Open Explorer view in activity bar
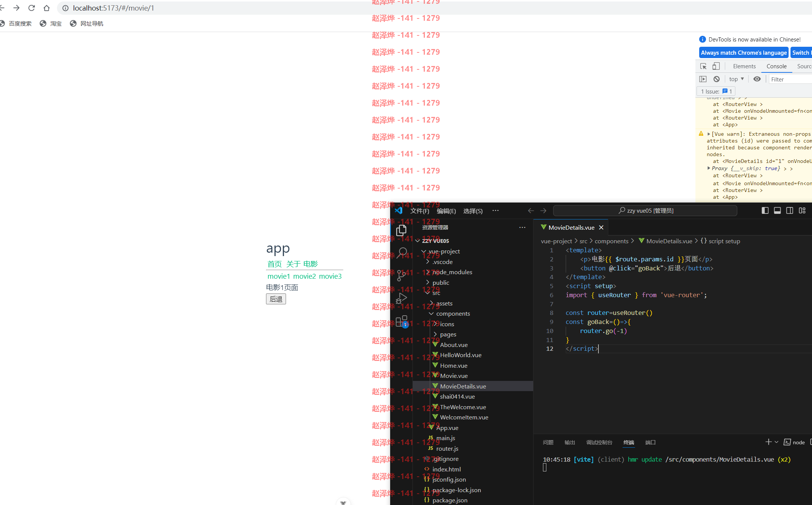Screen dimensions: 812x505 point(401,230)
